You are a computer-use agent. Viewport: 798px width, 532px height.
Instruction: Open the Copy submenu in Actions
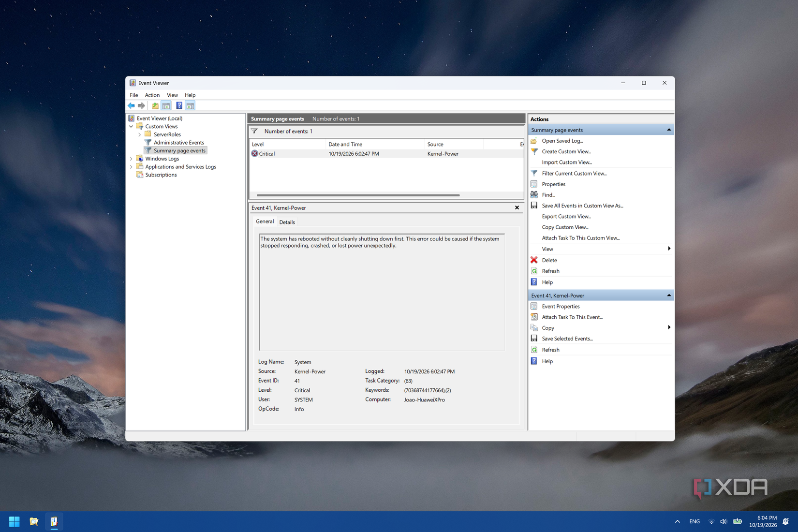(601, 328)
